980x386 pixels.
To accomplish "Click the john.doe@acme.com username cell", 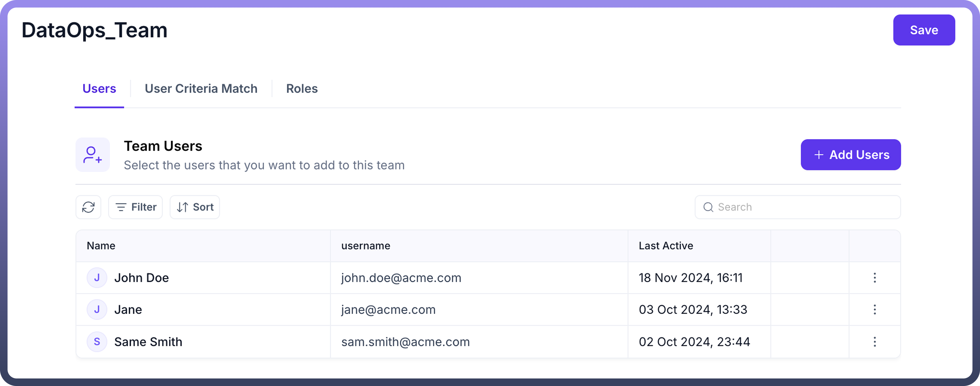I will pos(401,278).
